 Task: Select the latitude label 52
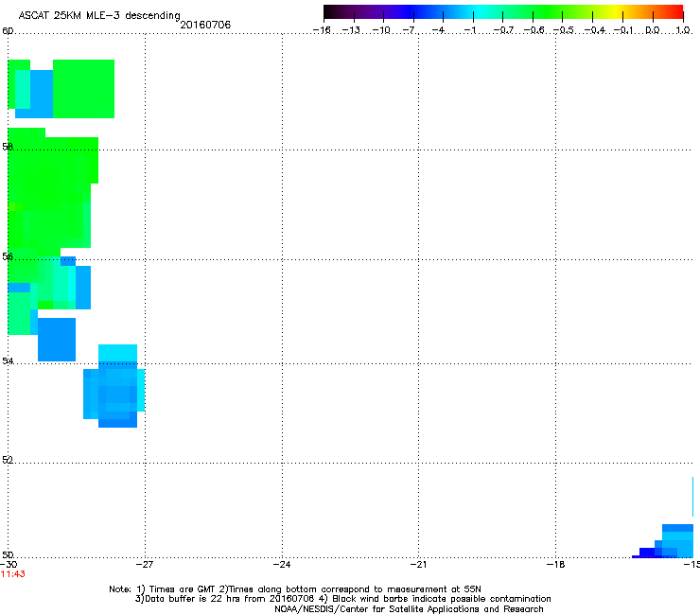[8, 460]
